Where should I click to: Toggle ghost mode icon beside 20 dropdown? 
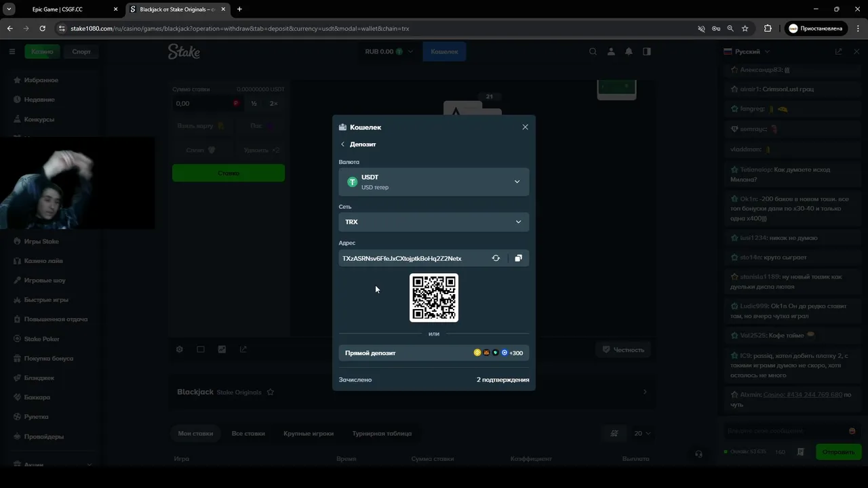pyautogui.click(x=614, y=433)
